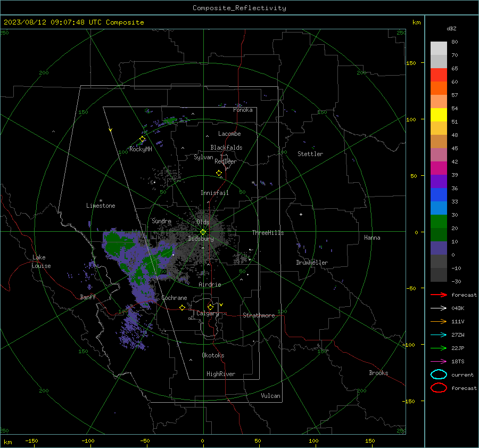Click the Okotoks label
The image size is (479, 448).
point(213,355)
